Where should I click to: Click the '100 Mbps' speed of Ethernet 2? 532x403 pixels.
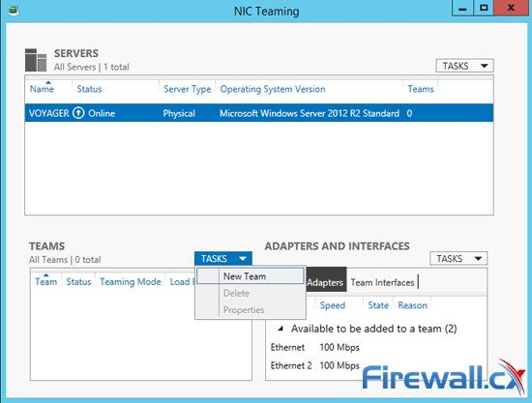tap(340, 365)
